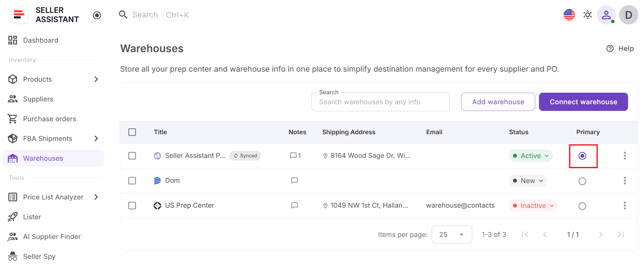Go to the first page
644x265 pixels.
point(525,235)
